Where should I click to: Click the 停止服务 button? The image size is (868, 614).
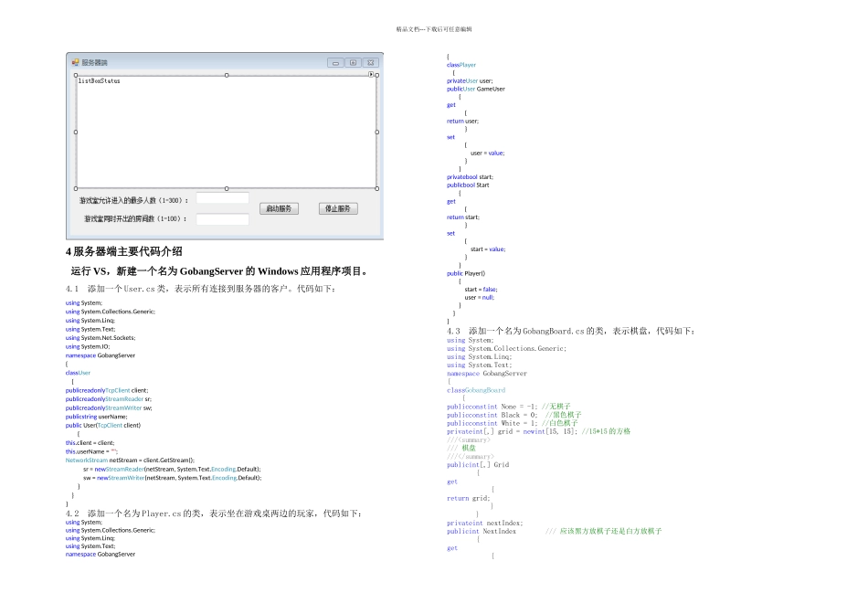[337, 208]
